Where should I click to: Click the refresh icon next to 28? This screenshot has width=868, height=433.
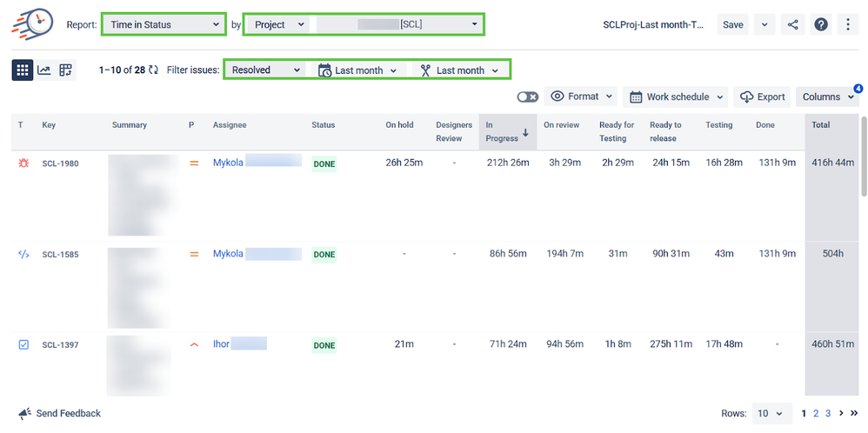point(153,70)
